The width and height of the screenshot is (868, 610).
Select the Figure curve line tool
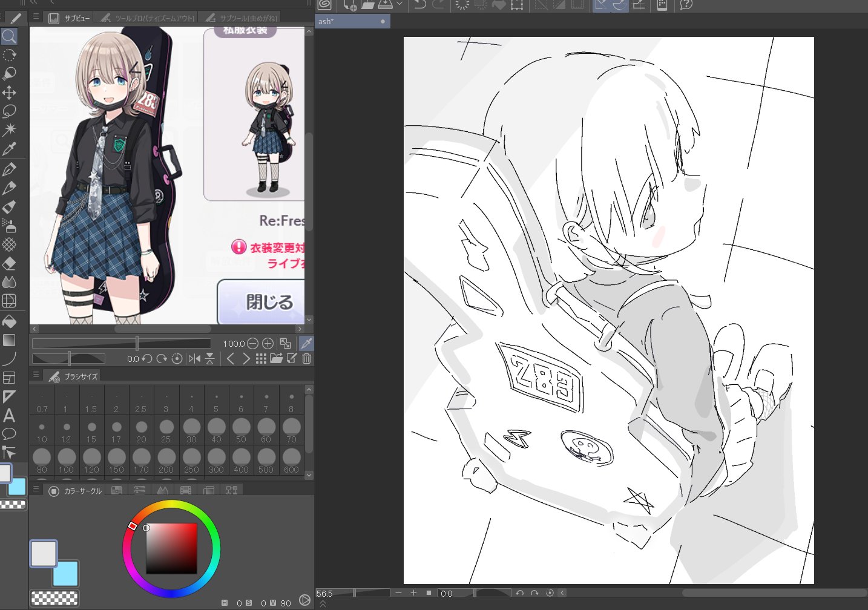[9, 359]
